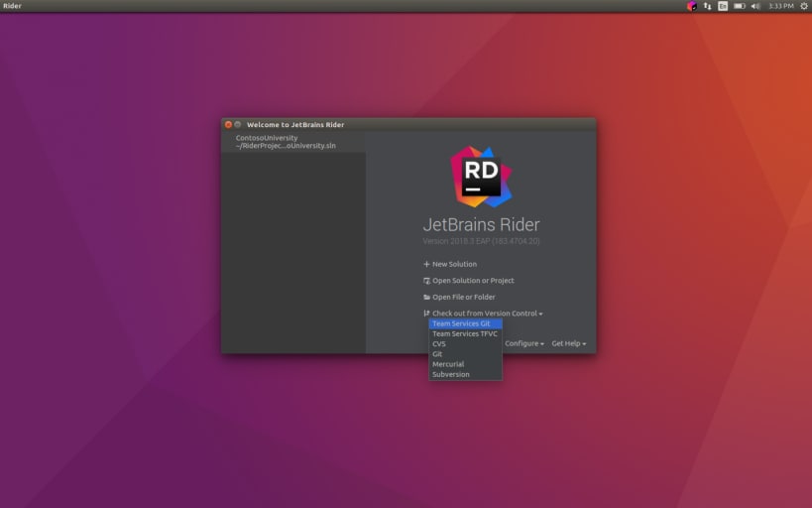
Task: Choose Team Services TFVC option
Action: (466, 333)
